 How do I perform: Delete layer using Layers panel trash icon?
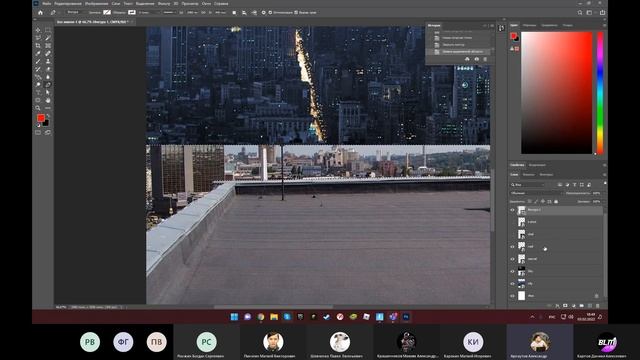(x=598, y=306)
